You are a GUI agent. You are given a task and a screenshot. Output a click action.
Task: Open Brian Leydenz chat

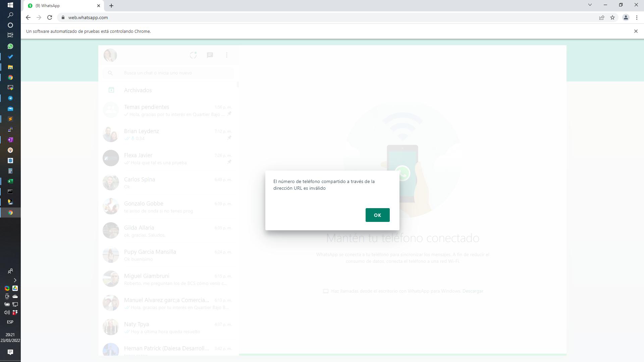168,134
